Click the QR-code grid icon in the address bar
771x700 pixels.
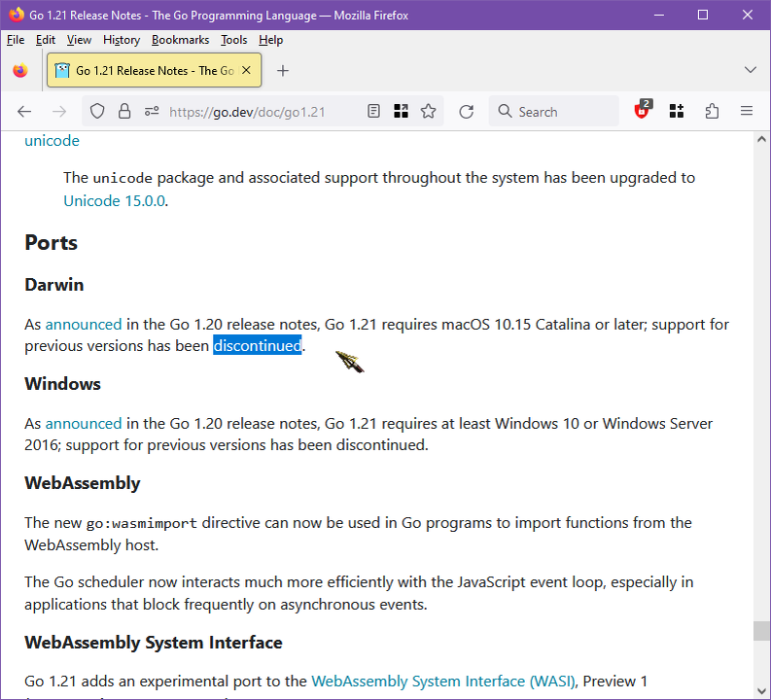(401, 112)
